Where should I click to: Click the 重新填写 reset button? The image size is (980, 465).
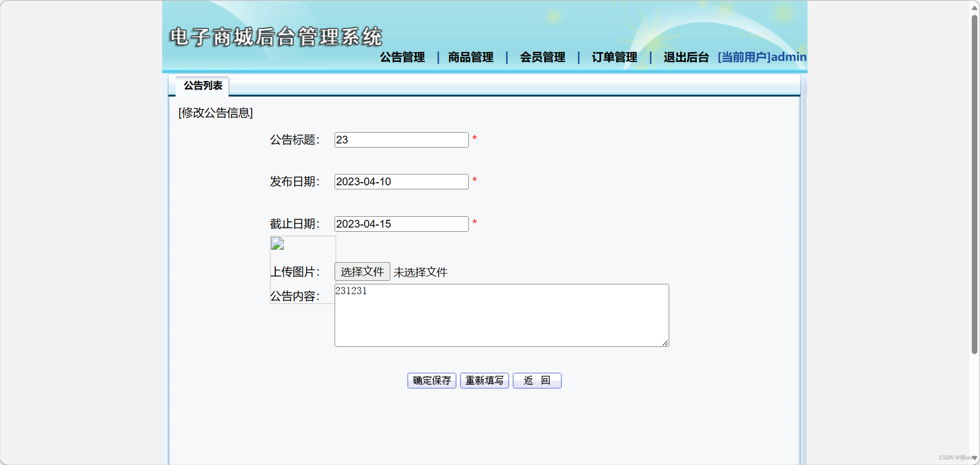tap(484, 380)
